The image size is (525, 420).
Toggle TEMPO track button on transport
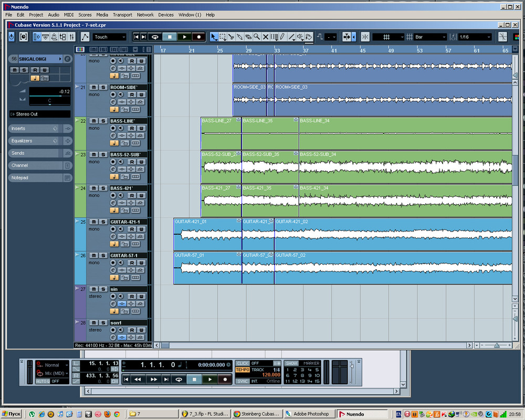click(243, 370)
